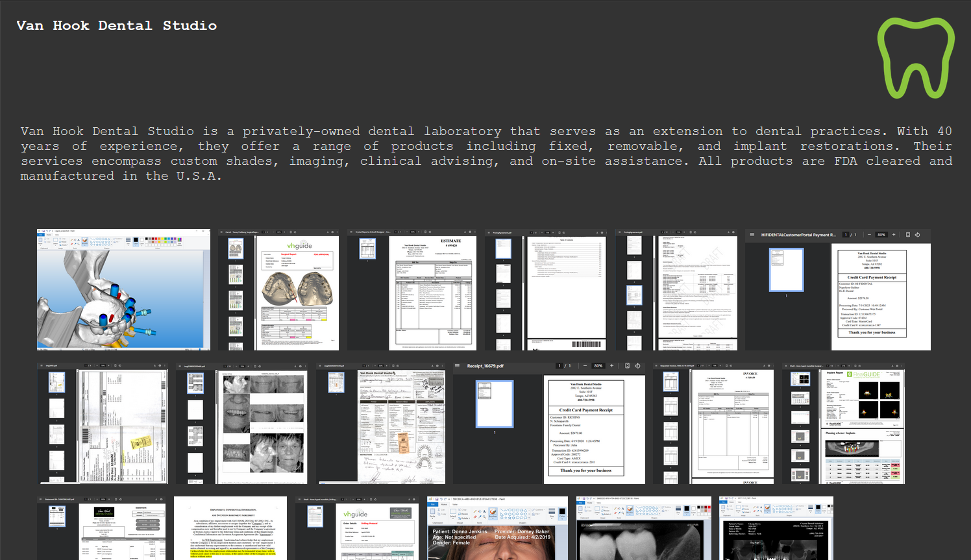Screen dimensions: 971x560
Task: Click the Van Hook Dental Studio title
Action: point(117,26)
